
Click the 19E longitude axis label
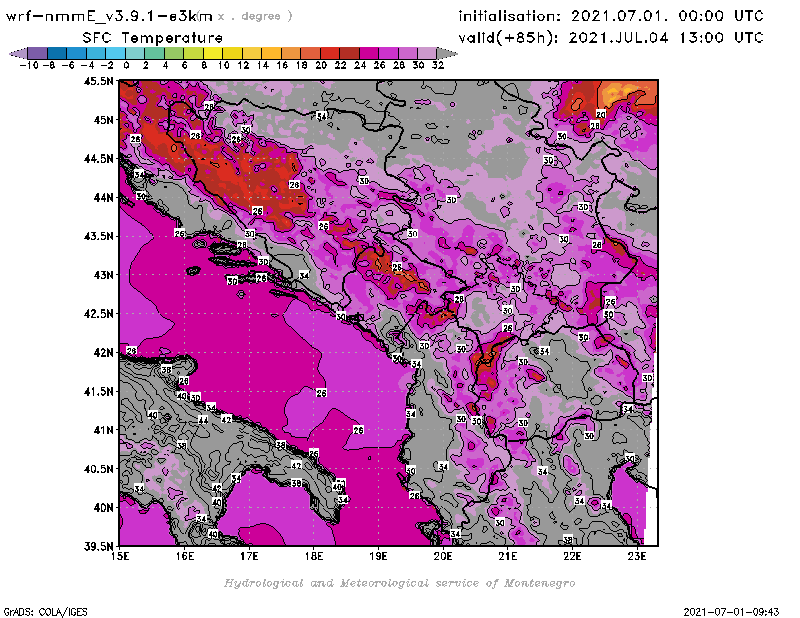point(379,556)
